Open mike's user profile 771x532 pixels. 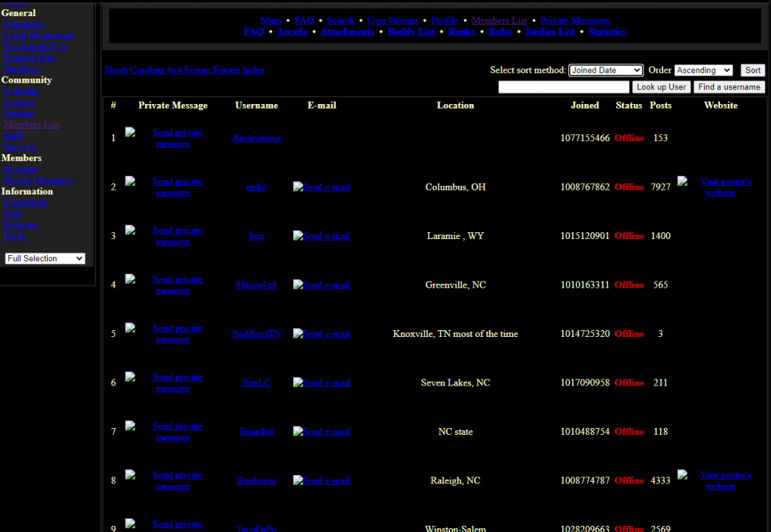click(x=256, y=187)
